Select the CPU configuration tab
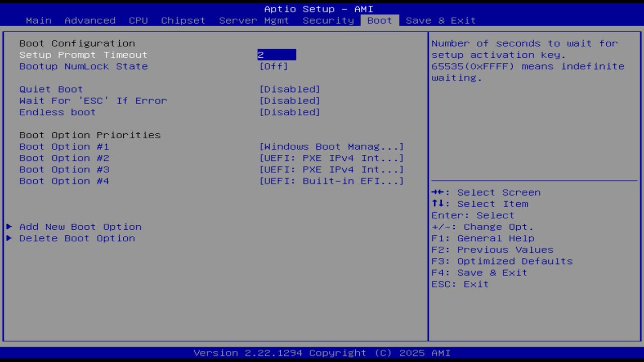This screenshot has height=362, width=644. click(138, 20)
